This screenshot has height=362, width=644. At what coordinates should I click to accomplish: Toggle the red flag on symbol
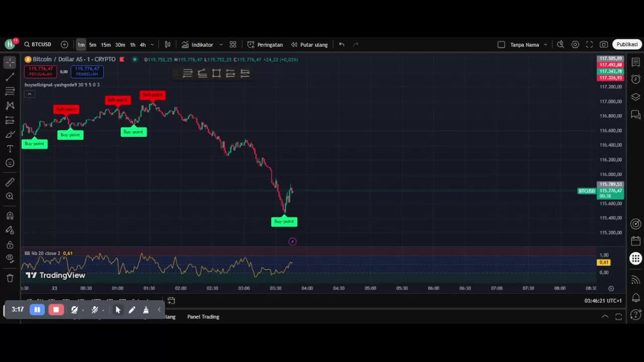click(x=122, y=59)
